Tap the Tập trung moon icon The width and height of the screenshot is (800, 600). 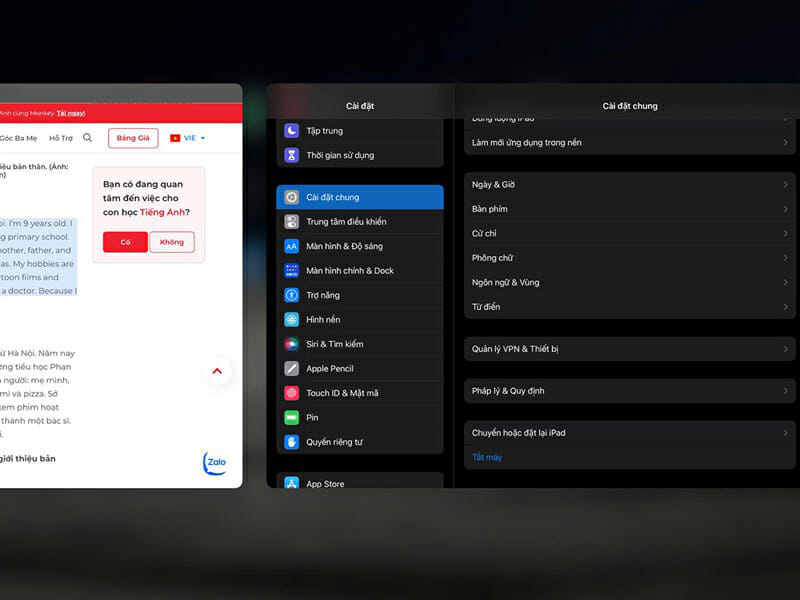tap(291, 131)
